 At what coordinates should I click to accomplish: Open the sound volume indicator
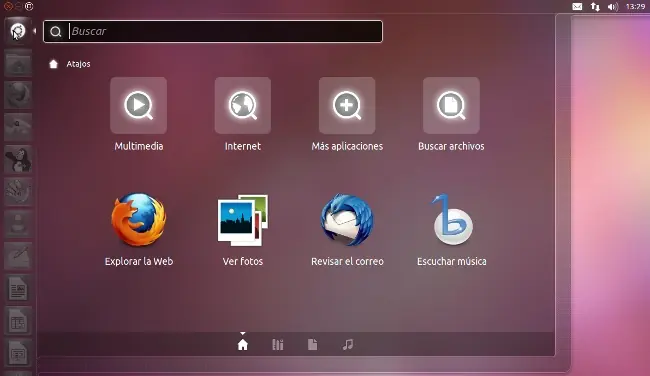point(613,7)
